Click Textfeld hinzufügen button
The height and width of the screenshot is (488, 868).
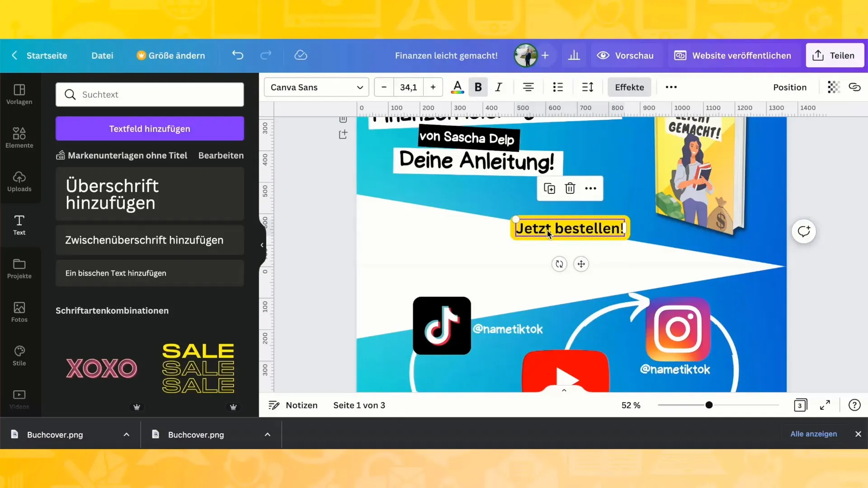[x=150, y=129]
